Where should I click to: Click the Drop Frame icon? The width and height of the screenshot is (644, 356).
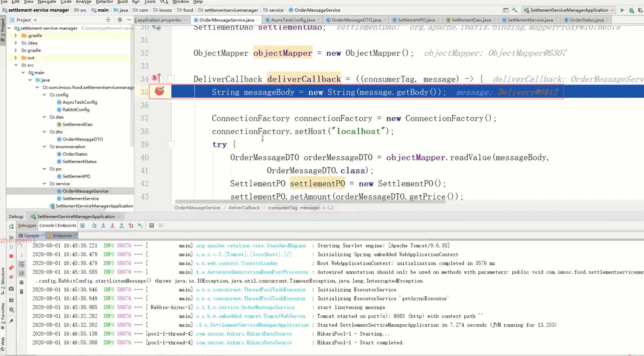(131, 226)
